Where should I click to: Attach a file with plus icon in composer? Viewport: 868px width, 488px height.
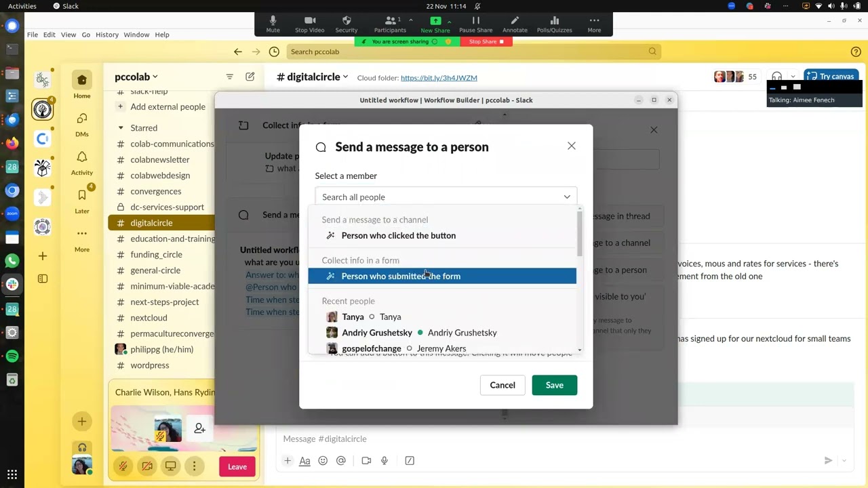pyautogui.click(x=288, y=460)
